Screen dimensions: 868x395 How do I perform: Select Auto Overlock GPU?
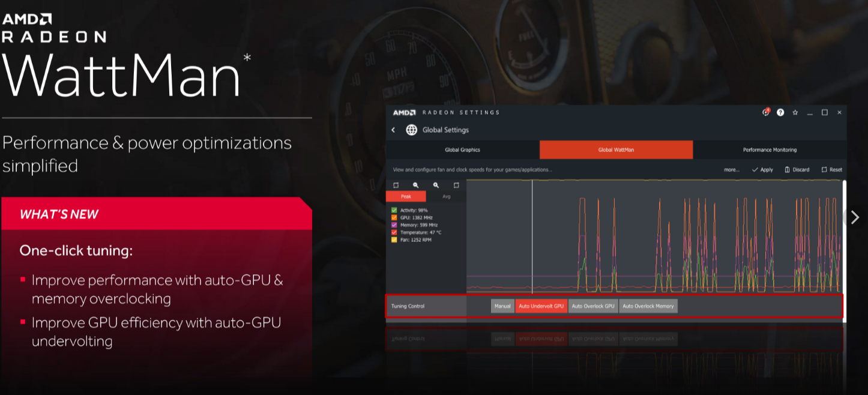(x=593, y=306)
